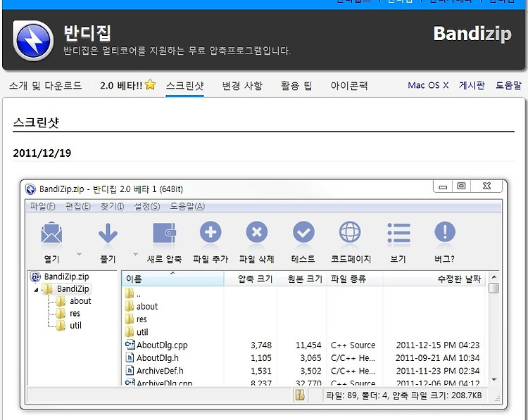Screen dimensions: 528x420
Task: Click the 테스트 (Test) checkmark icon
Action: pos(303,232)
